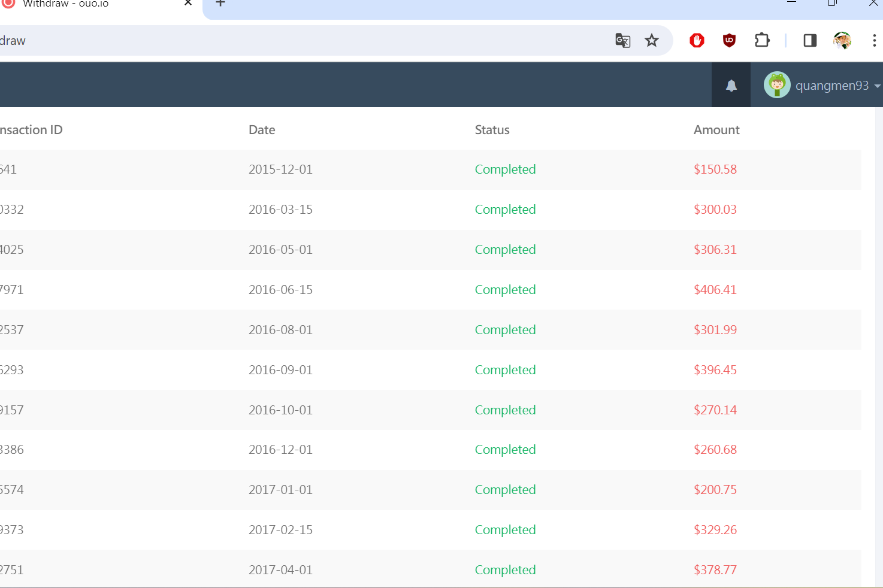Expand the quangmen93 account dropdown arrow

pos(877,86)
